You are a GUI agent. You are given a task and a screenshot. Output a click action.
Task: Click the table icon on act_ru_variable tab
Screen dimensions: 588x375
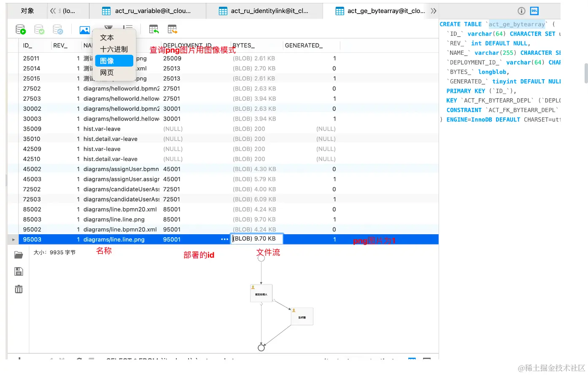click(x=106, y=11)
